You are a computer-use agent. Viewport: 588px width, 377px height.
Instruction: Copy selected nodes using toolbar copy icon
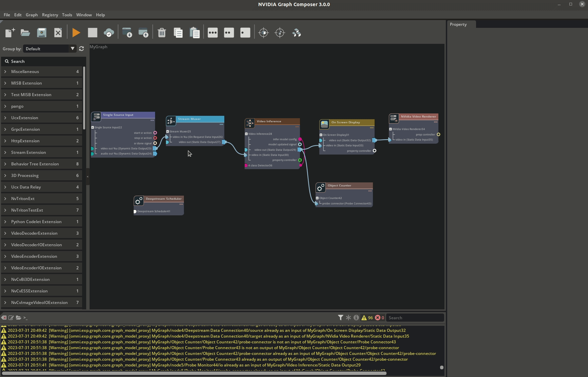(x=178, y=33)
